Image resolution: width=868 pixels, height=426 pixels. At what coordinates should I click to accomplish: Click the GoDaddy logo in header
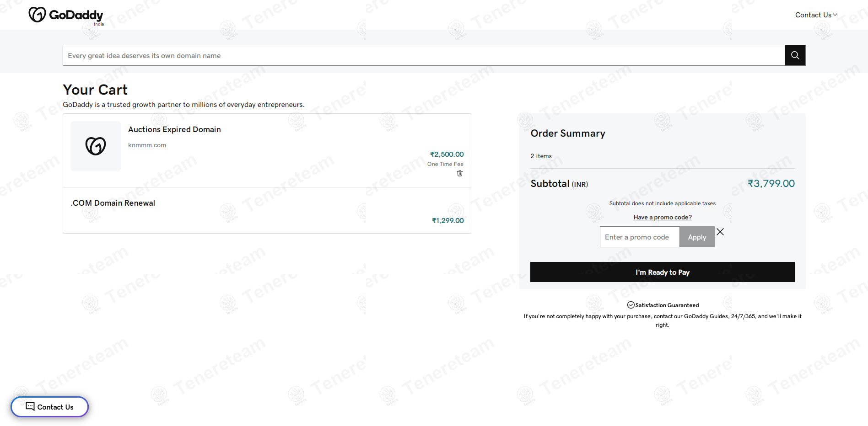[x=66, y=15]
